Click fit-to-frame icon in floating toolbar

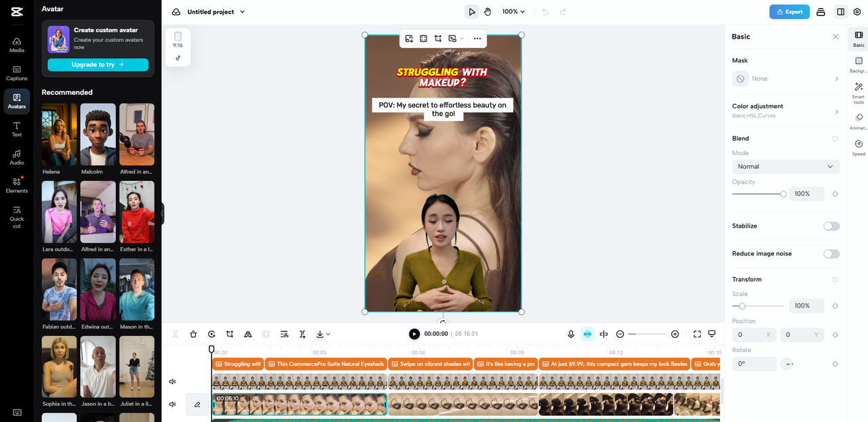click(x=423, y=39)
